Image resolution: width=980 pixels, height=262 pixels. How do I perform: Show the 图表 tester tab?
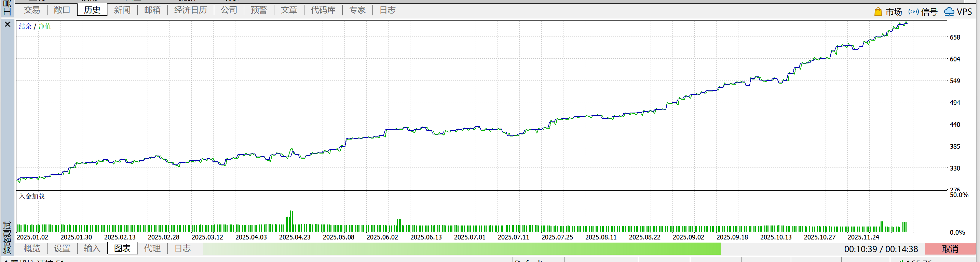(x=122, y=248)
